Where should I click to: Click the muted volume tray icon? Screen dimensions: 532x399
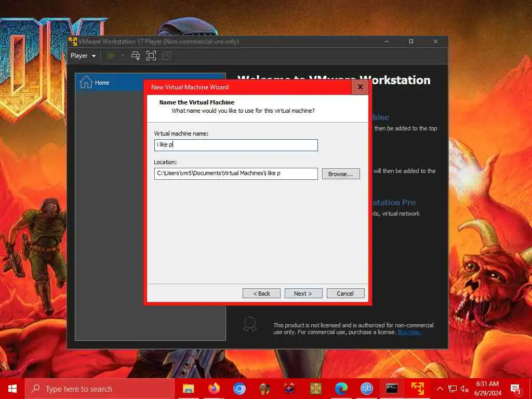pos(464,389)
